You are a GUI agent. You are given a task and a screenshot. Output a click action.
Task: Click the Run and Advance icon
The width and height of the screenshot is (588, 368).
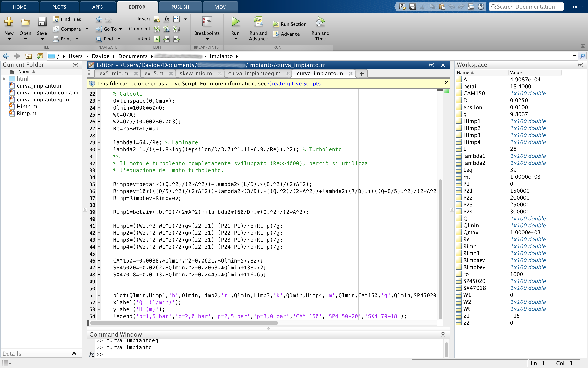click(258, 22)
